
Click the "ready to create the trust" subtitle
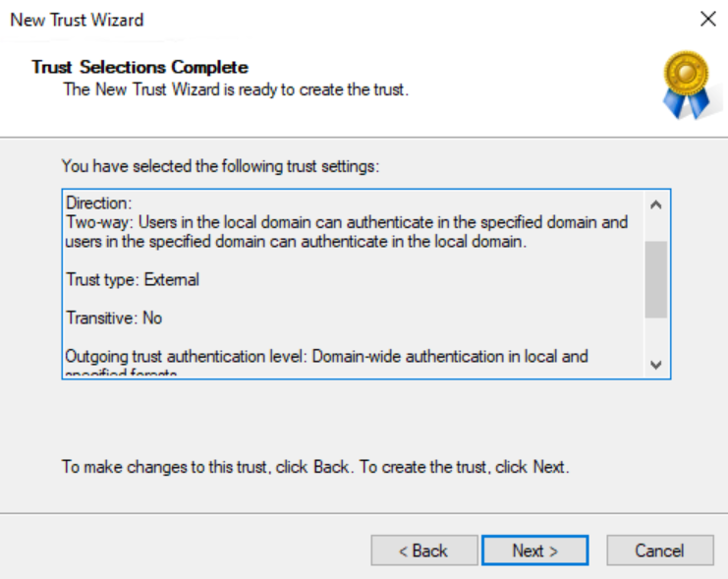click(236, 90)
